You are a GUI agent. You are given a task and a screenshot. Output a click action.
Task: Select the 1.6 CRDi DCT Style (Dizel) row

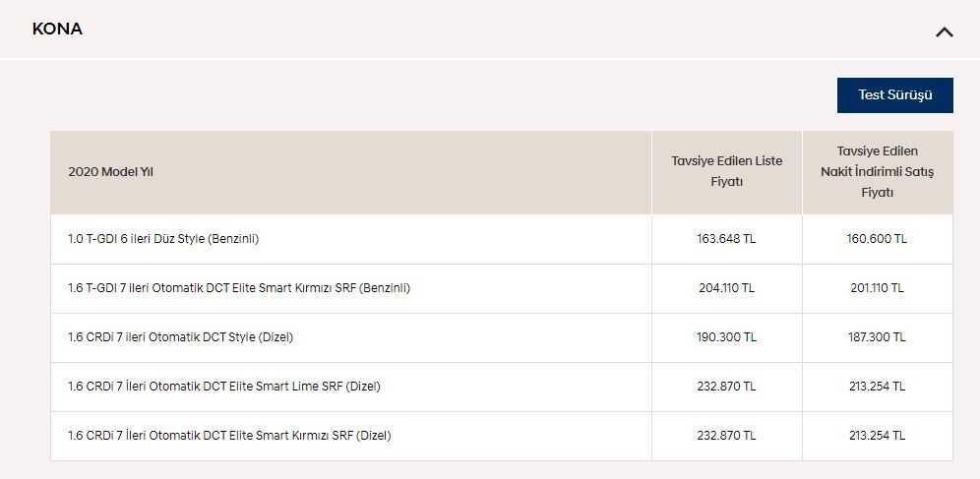click(502, 337)
